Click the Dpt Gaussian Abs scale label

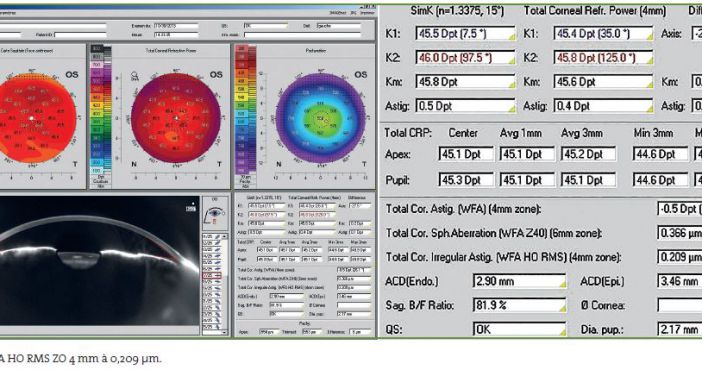101,181
